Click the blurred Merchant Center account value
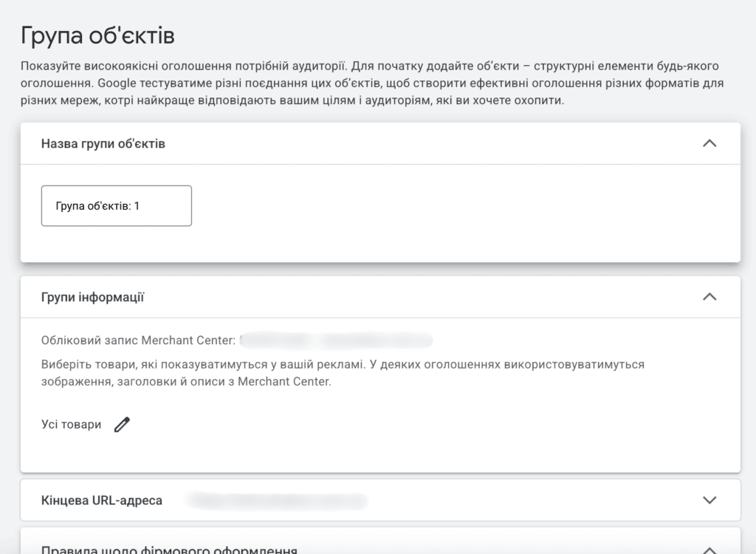Screen dimensions: 756x554 coord(336,341)
